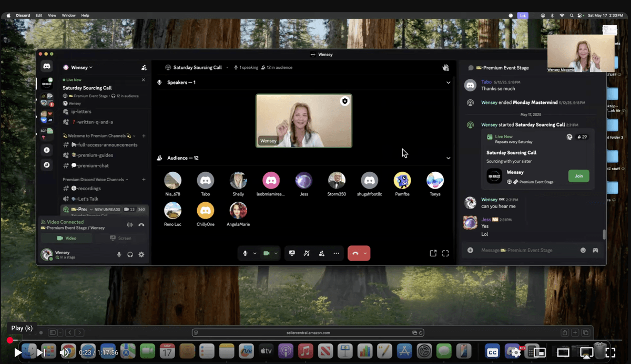The width and height of the screenshot is (631, 364).
Task: Click the Video button in voice panel
Action: pyautogui.click(x=67, y=238)
